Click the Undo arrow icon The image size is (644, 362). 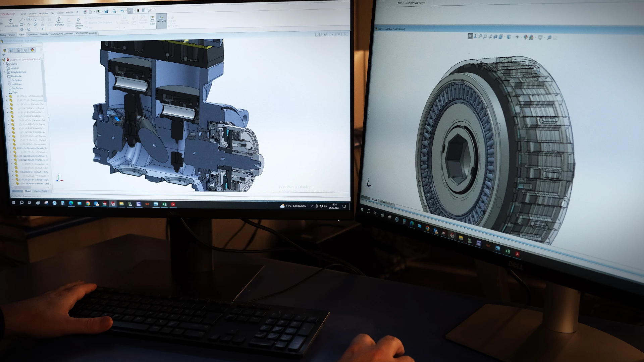coord(122,11)
